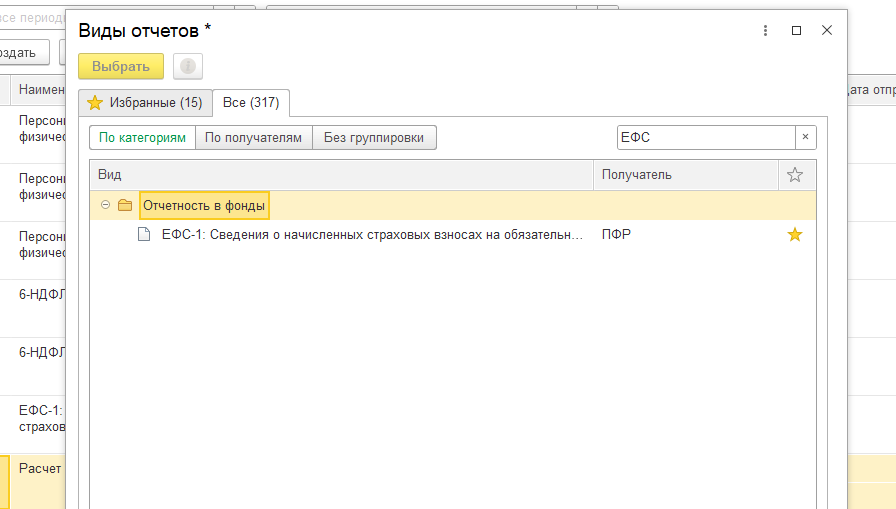Click the yellow Выбрать button

[121, 66]
